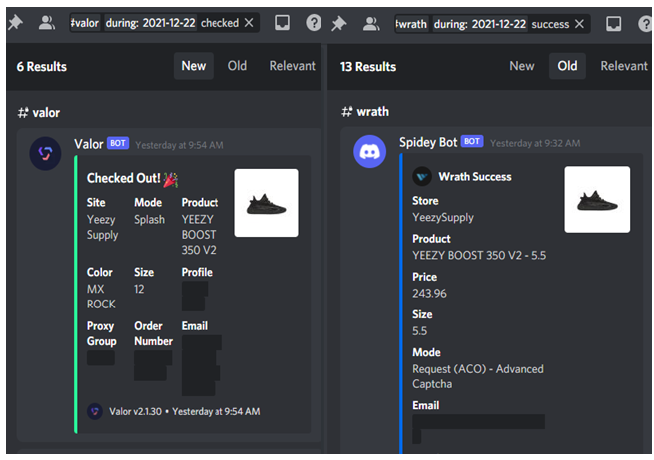Select New tab in 13 Results pane
Screen dimensions: 654x460
point(521,66)
